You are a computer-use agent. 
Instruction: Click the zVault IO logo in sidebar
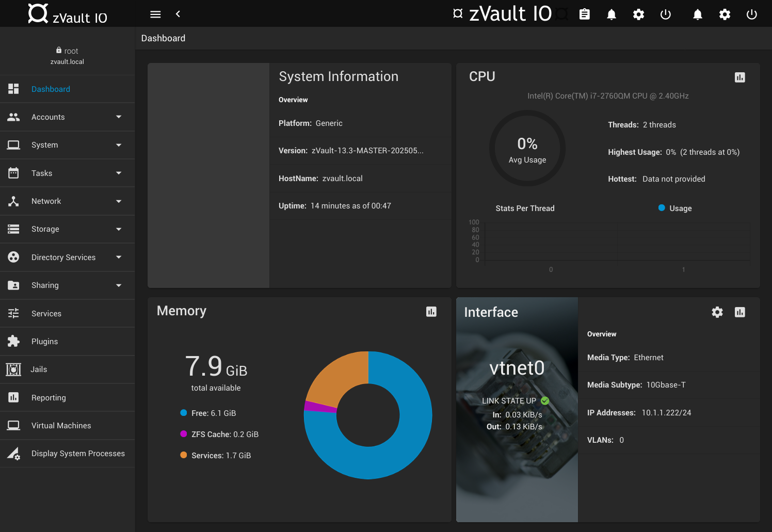(x=67, y=14)
